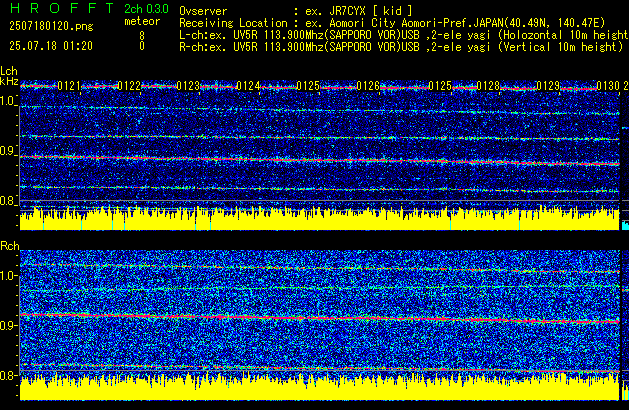The image size is (629, 410).
Task: Click the 'Rch' channel label
Action: tap(10, 246)
